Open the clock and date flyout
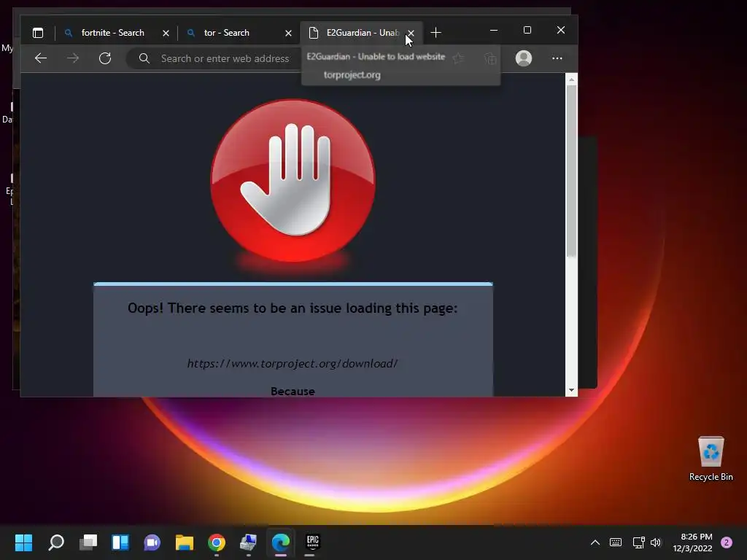 pos(692,542)
